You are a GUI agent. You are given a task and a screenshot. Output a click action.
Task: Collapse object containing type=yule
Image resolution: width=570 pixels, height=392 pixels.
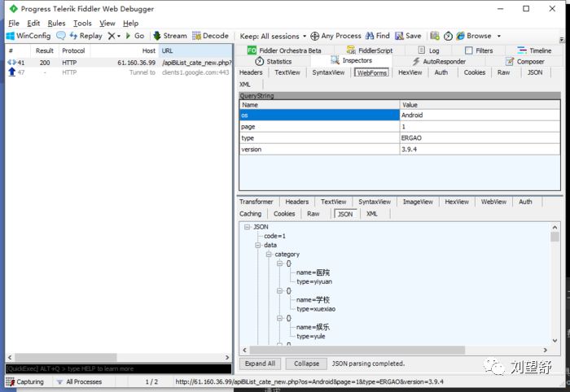(279, 318)
